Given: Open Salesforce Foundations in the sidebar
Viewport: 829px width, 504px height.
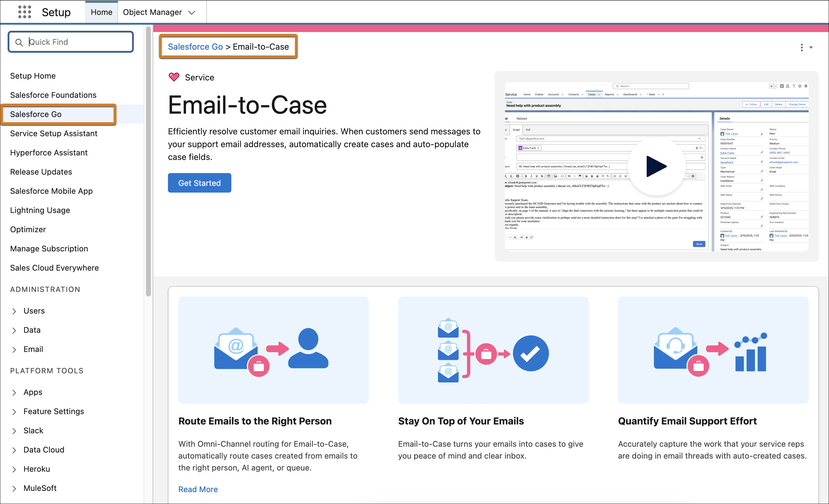Looking at the screenshot, I should 53,95.
